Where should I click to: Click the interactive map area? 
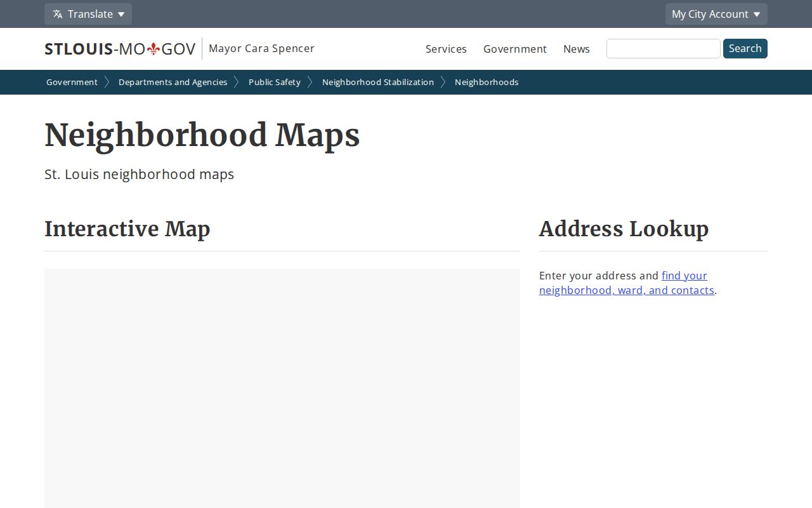coord(282,388)
